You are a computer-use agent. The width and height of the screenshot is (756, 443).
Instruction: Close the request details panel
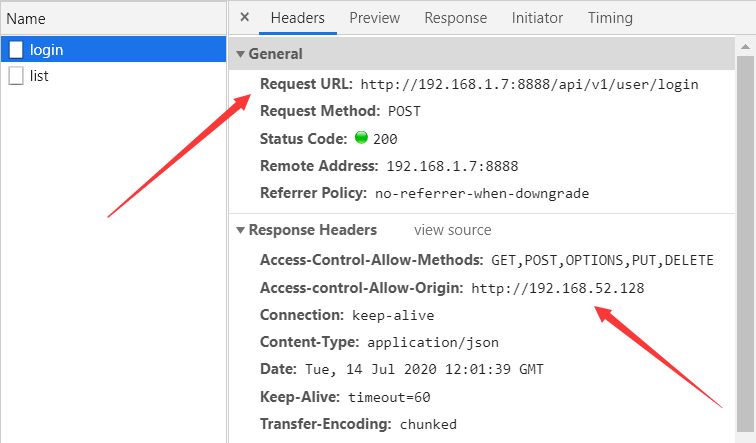[245, 18]
